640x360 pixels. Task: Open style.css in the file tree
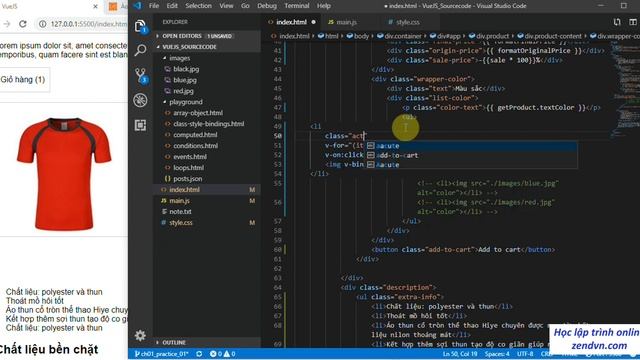(x=181, y=223)
